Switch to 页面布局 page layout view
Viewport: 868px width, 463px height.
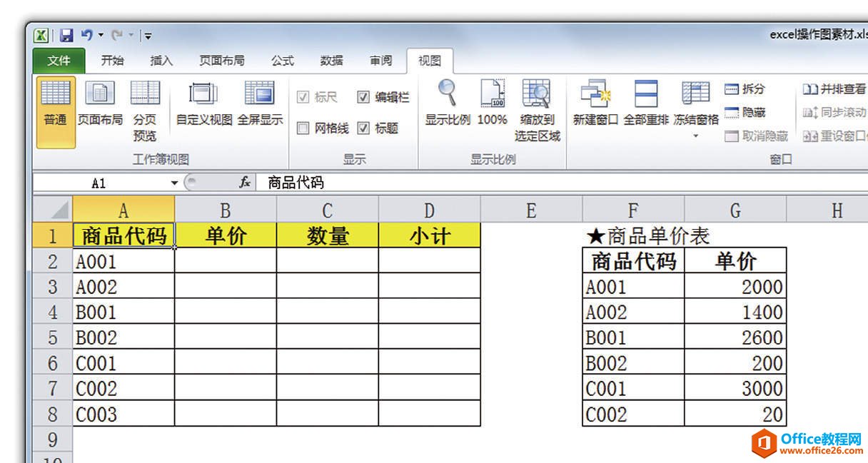tap(100, 95)
